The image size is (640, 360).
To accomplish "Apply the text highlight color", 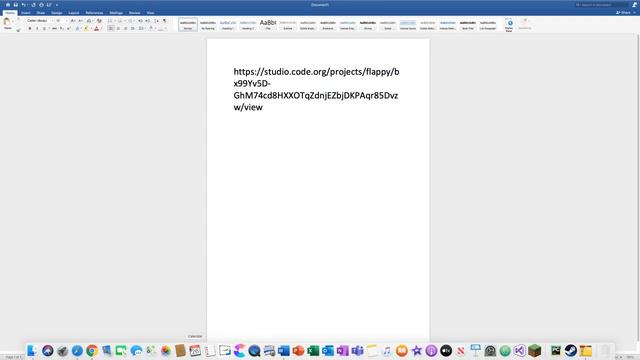I will pos(86,29).
